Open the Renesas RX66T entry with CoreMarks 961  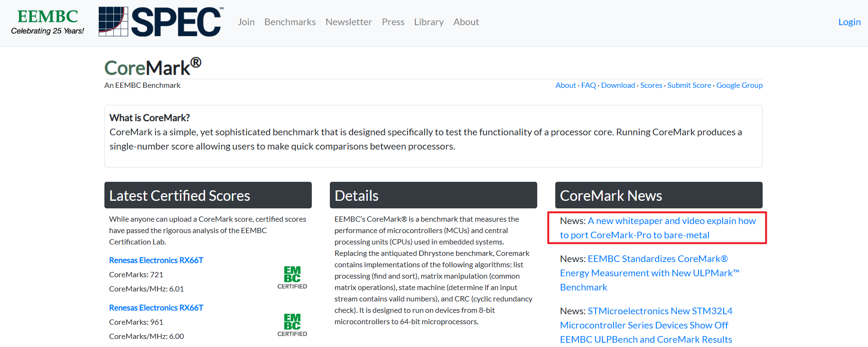tap(156, 308)
